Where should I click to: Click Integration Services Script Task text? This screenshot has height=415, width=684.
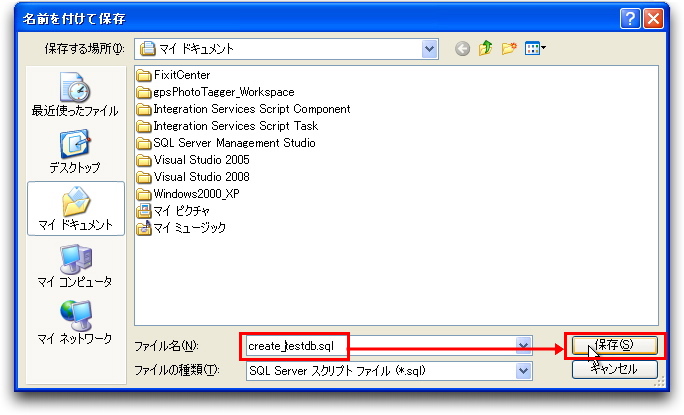pyautogui.click(x=236, y=126)
